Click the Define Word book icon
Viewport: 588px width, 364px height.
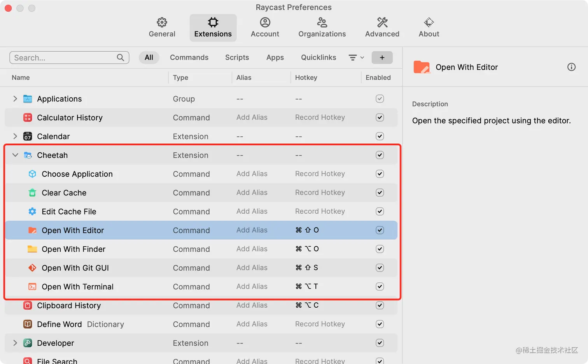[x=28, y=324]
